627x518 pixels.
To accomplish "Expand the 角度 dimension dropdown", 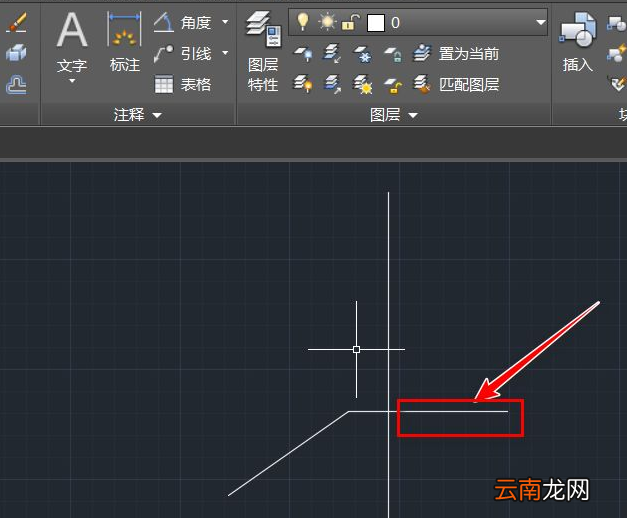I will (x=225, y=22).
